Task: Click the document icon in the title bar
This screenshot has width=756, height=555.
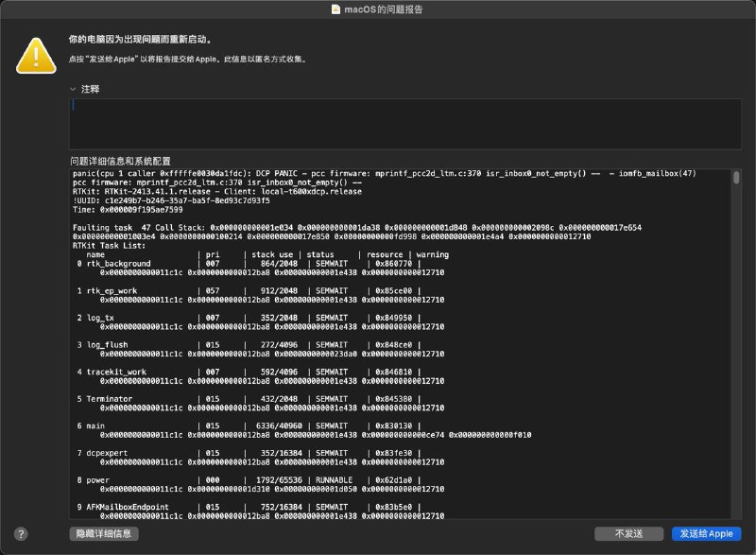Action: pyautogui.click(x=336, y=9)
